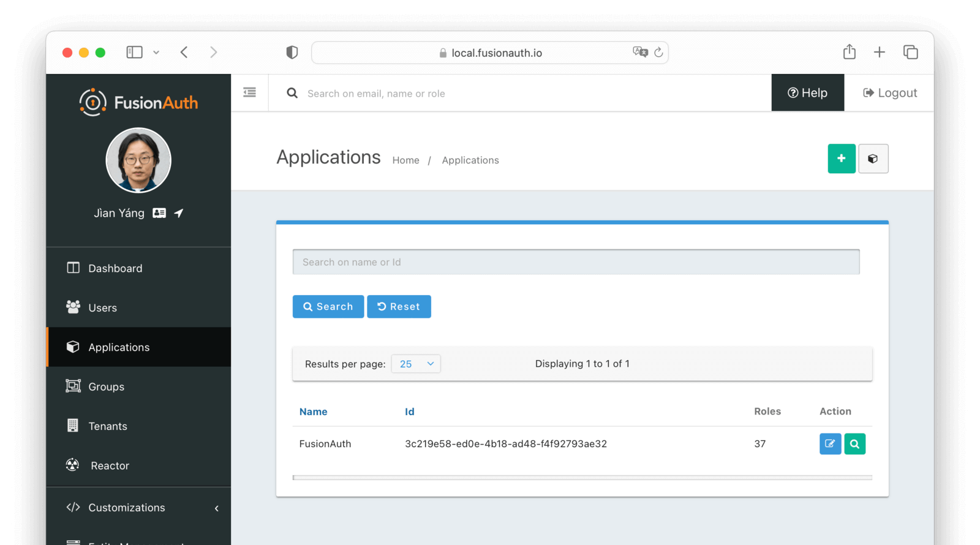980x545 pixels.
Task: Open the Reactor page
Action: click(x=138, y=465)
